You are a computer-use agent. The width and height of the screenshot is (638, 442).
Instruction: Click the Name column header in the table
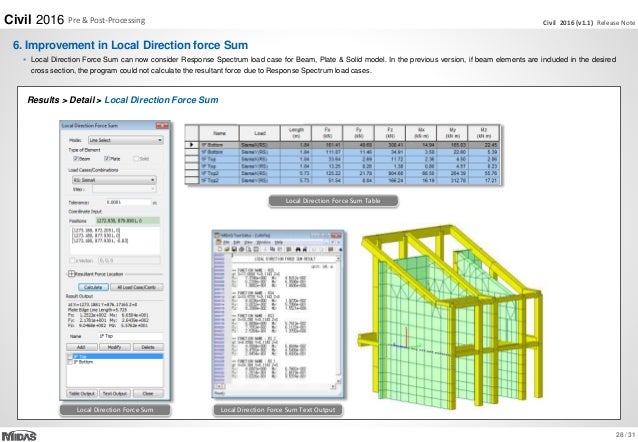pos(219,133)
